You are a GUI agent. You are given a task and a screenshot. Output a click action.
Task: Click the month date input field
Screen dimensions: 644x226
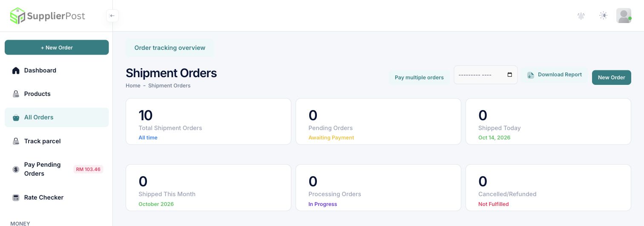486,75
